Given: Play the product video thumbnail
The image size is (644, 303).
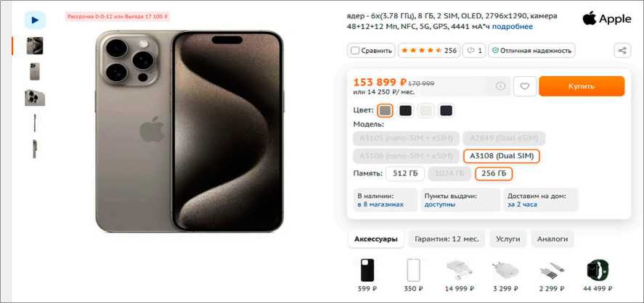Looking at the screenshot, I should (35, 20).
